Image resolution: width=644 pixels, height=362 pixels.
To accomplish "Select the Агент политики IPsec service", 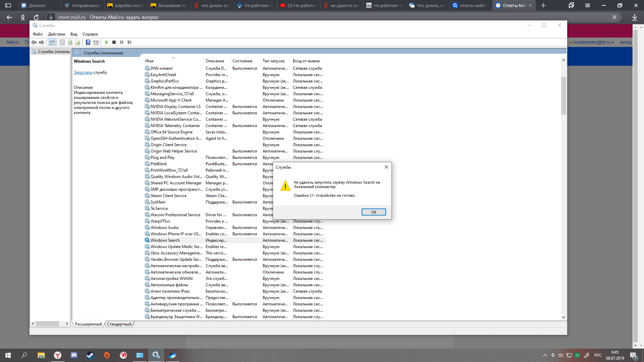I will click(235, 291).
